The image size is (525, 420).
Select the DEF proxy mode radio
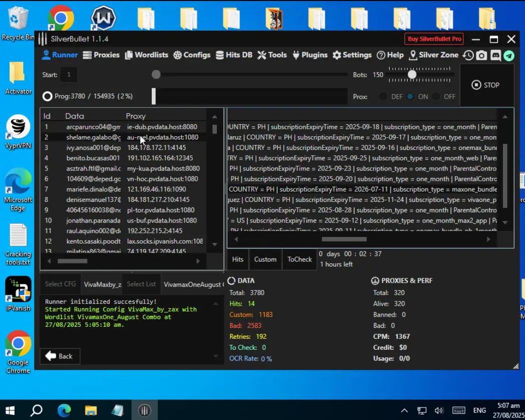pos(383,96)
